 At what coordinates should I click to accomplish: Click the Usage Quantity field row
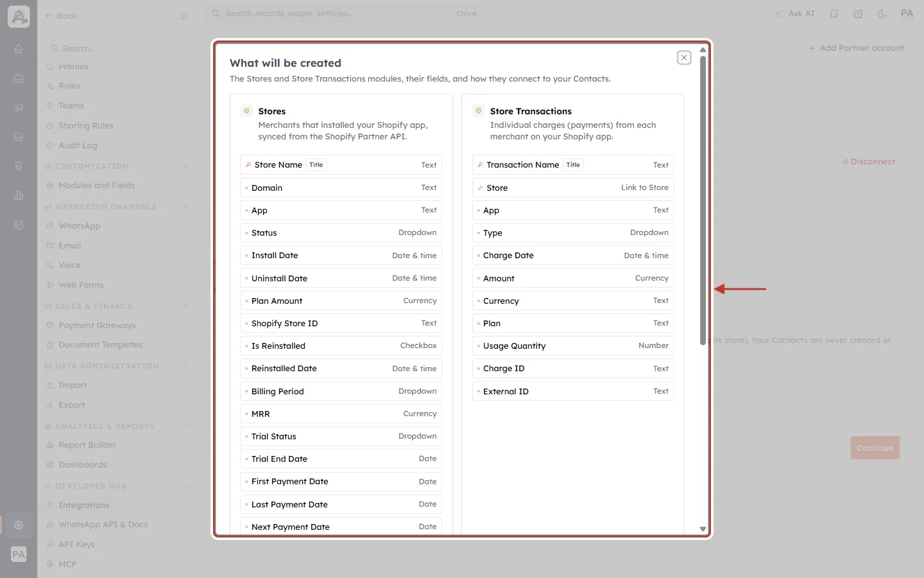click(x=573, y=346)
